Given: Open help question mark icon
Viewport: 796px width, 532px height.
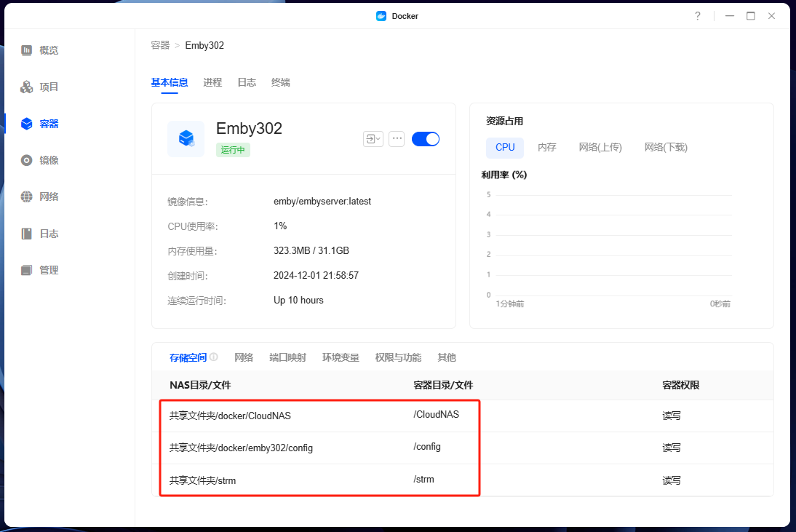Looking at the screenshot, I should 698,16.
